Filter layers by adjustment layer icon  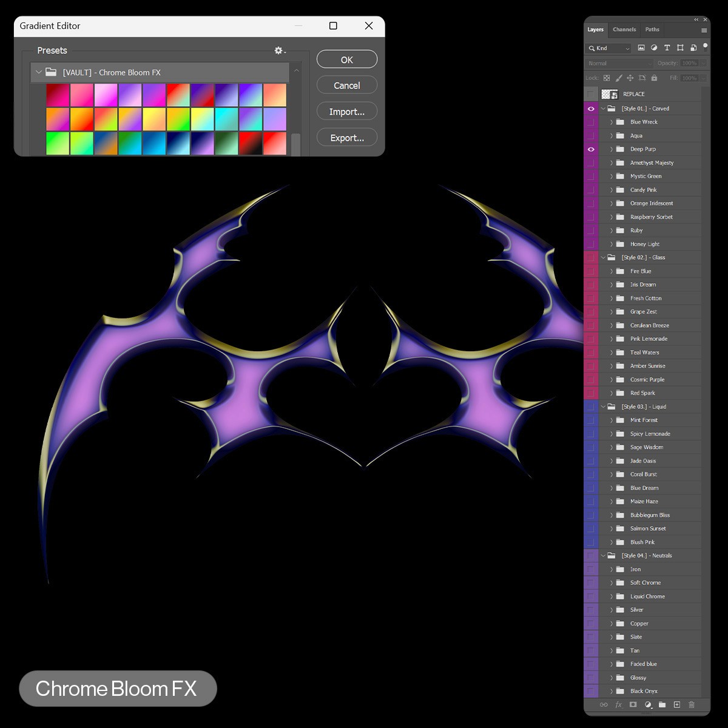(654, 48)
